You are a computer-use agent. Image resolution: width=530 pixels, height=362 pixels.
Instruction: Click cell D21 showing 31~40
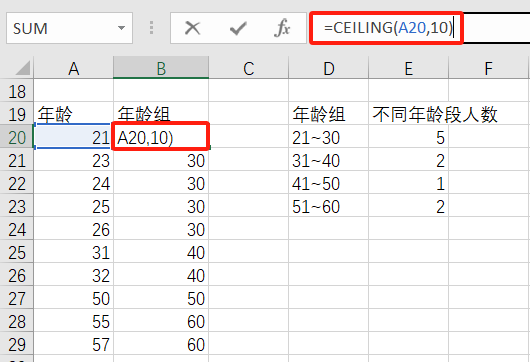point(329,159)
